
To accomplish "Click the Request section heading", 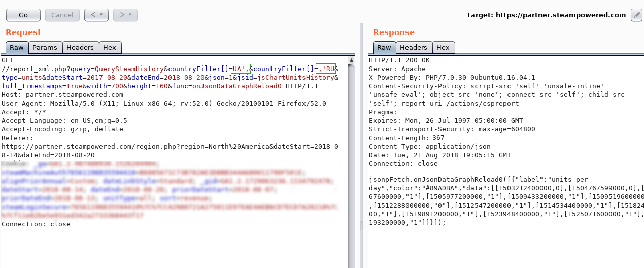I will pyautogui.click(x=23, y=32).
